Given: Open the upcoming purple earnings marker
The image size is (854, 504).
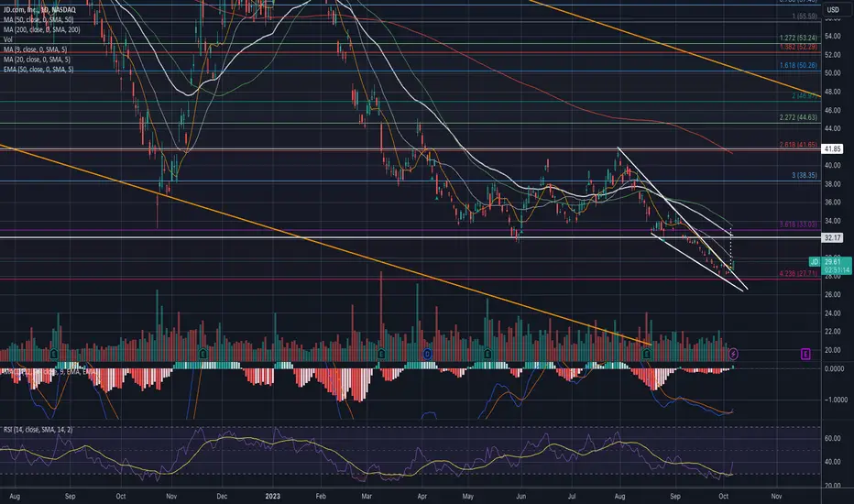Looking at the screenshot, I should (x=805, y=354).
